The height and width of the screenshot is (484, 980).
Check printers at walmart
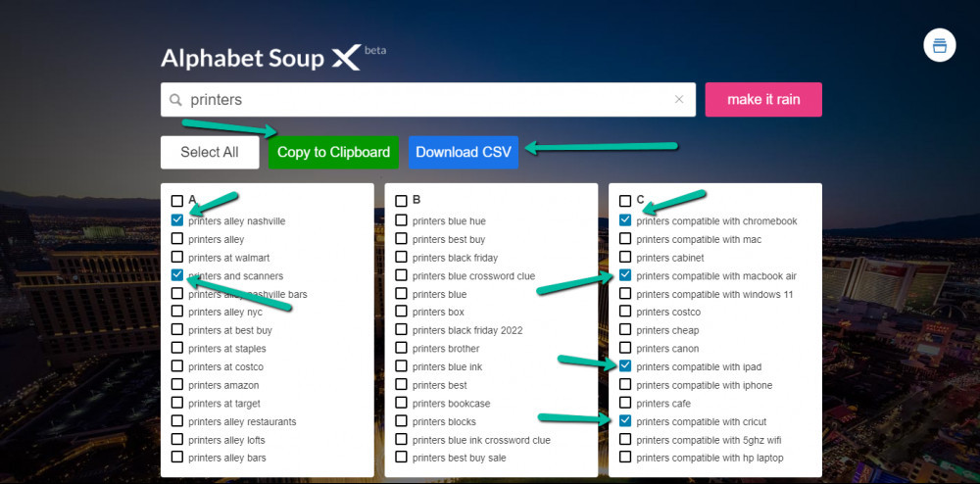(x=176, y=257)
